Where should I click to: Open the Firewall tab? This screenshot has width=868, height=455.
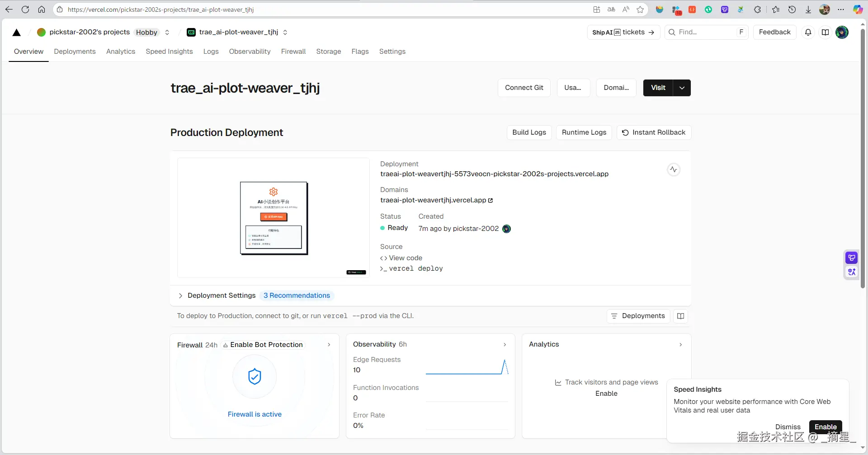[x=293, y=52]
